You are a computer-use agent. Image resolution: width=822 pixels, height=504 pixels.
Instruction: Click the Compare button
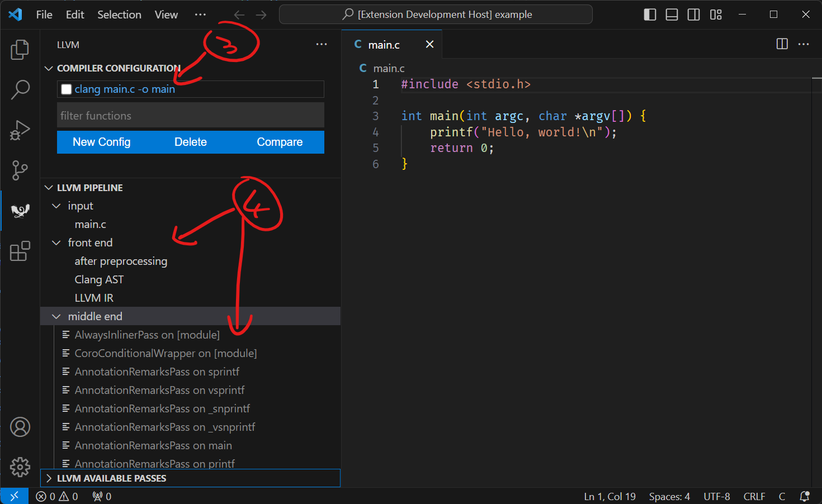coord(280,142)
